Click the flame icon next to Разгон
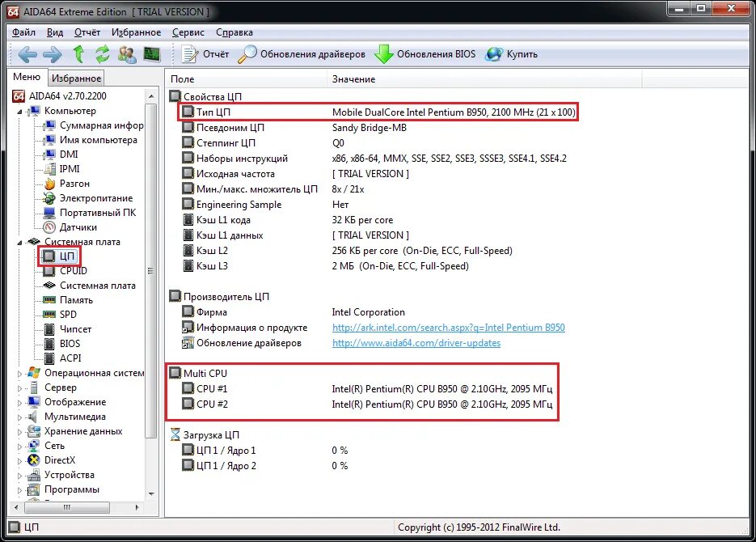The height and width of the screenshot is (542, 756). tap(49, 184)
